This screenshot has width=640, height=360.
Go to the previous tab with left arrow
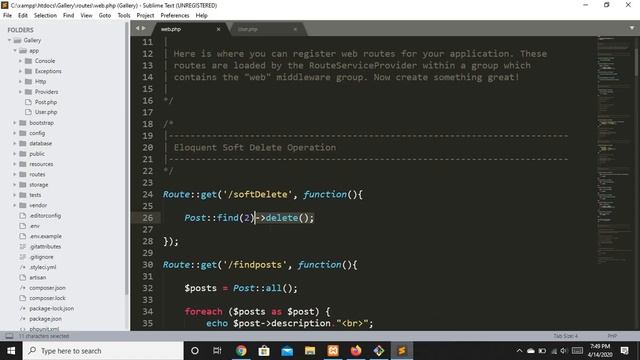(x=138, y=28)
